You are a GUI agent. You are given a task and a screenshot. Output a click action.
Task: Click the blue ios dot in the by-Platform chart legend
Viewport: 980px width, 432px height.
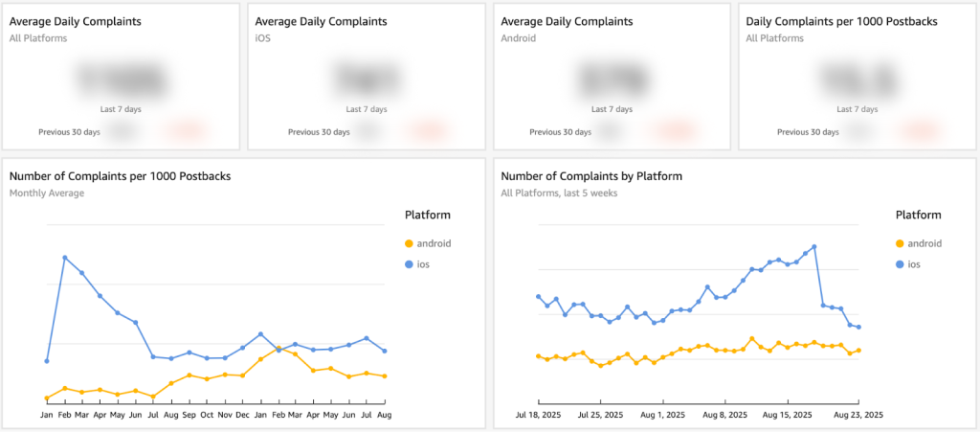tap(901, 263)
